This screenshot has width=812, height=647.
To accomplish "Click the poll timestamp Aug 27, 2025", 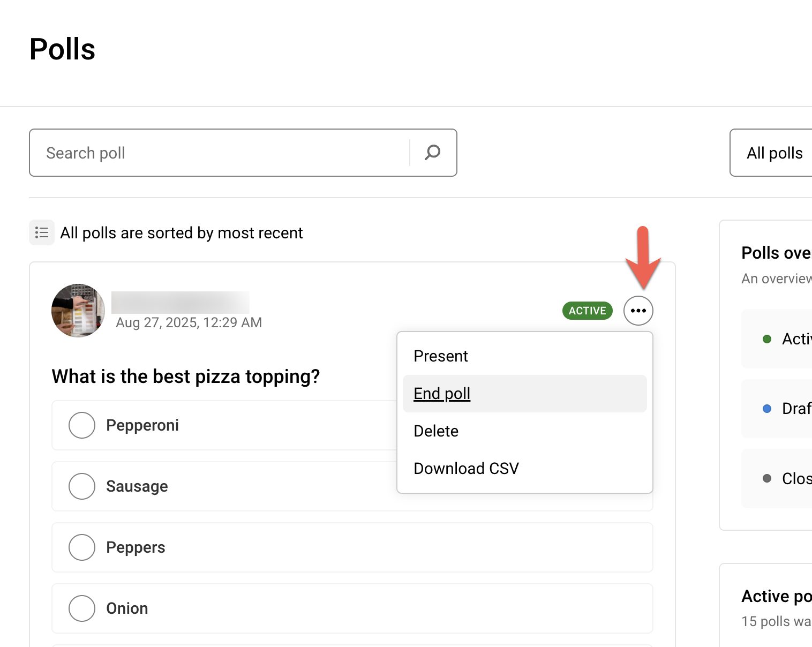I will [189, 322].
